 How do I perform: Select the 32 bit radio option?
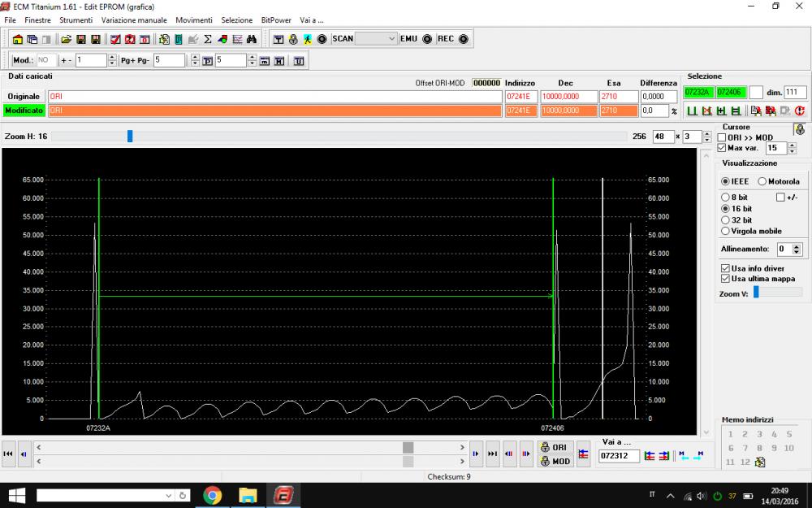click(725, 219)
